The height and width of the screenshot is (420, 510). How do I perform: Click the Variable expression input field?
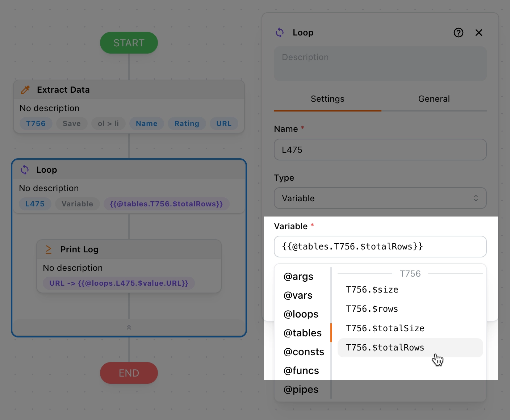click(x=380, y=247)
